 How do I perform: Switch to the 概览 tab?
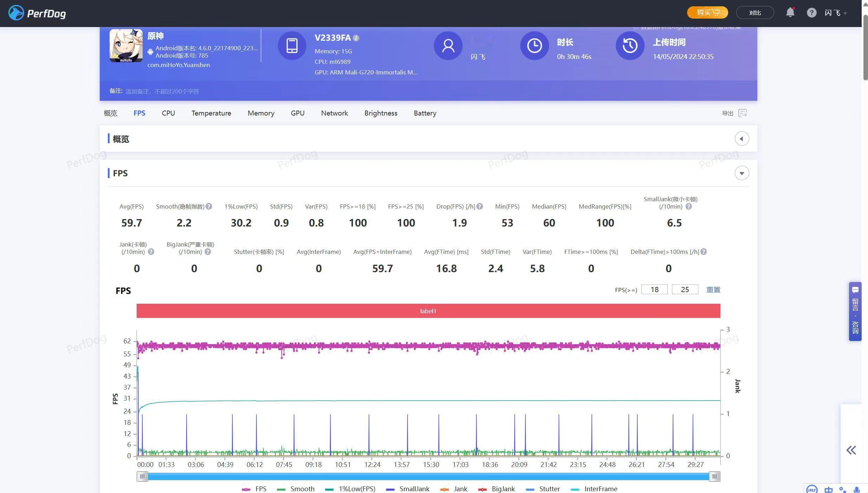point(110,113)
